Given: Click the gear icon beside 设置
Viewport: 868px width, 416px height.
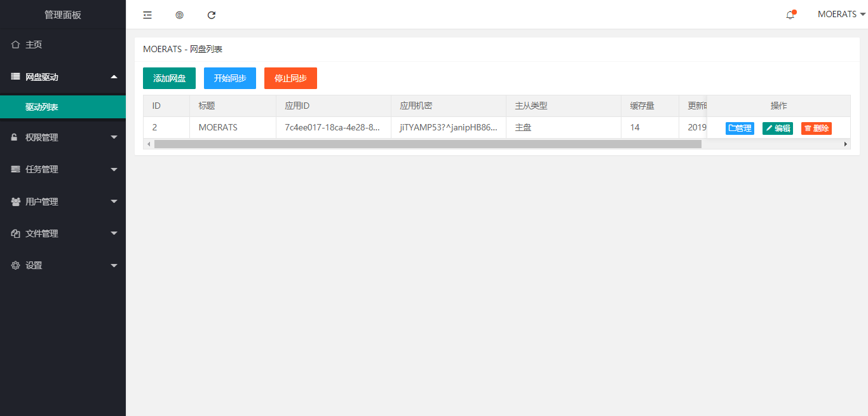Looking at the screenshot, I should coord(16,265).
